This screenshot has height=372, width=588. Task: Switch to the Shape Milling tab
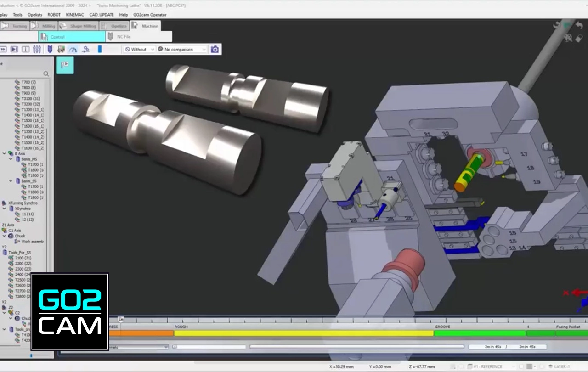(79, 26)
